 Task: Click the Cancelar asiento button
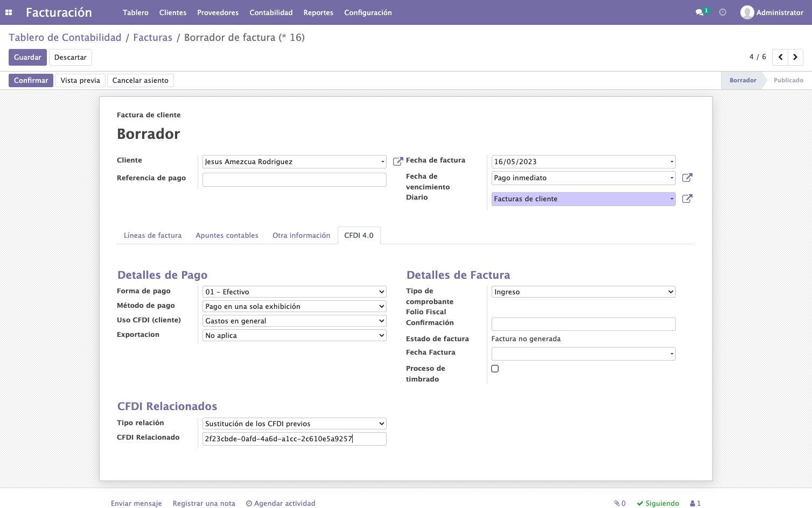coord(141,80)
